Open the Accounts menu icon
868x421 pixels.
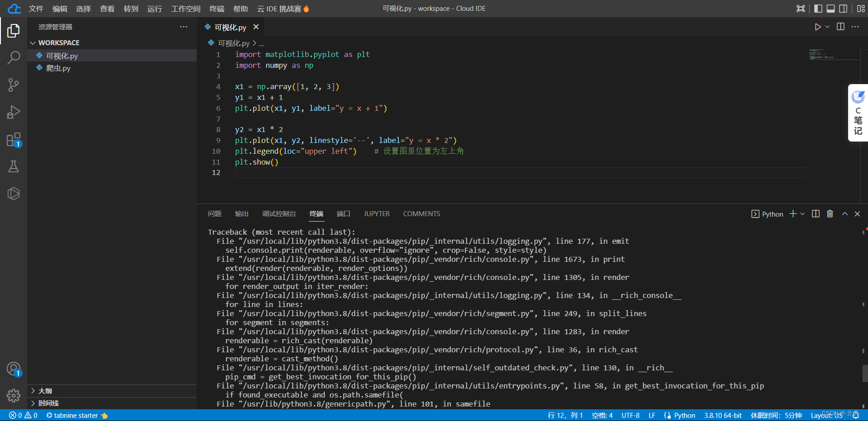pos(14,369)
